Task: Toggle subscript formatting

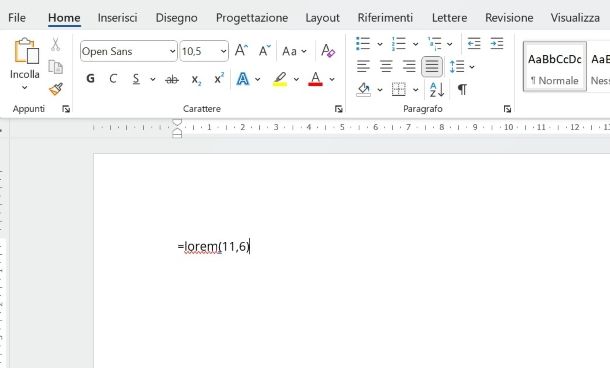Action: 196,80
